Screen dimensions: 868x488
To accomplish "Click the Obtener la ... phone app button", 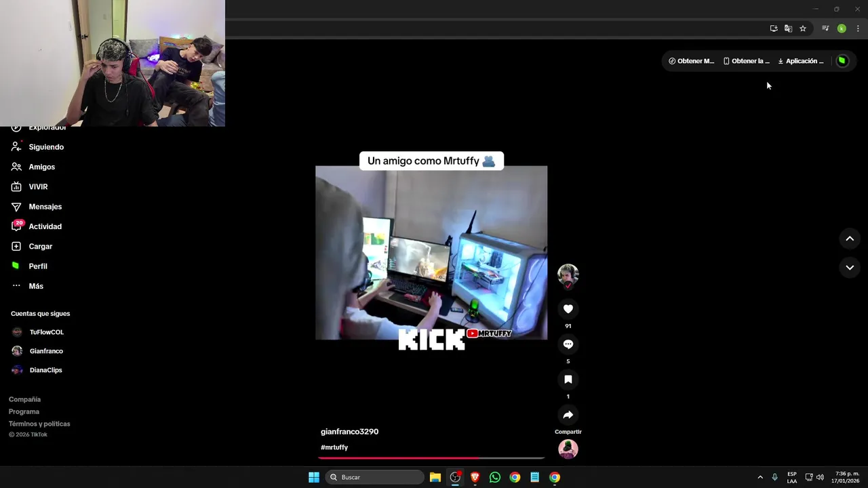I will tap(746, 61).
